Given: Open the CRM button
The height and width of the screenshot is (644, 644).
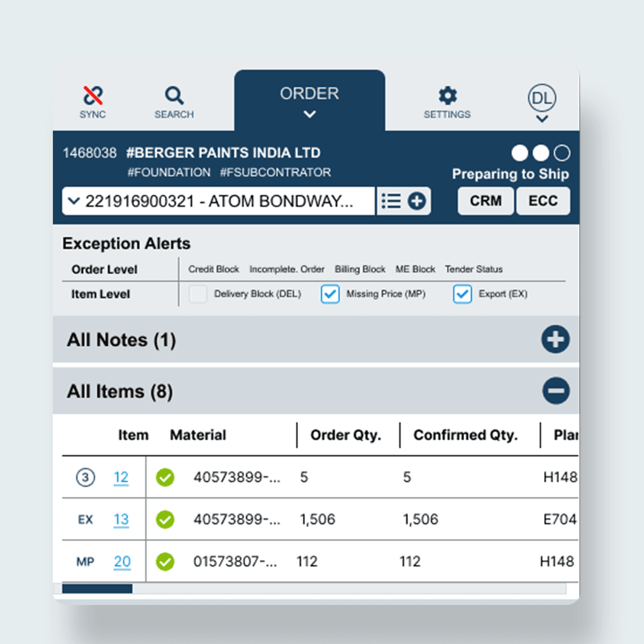Looking at the screenshot, I should [x=486, y=201].
